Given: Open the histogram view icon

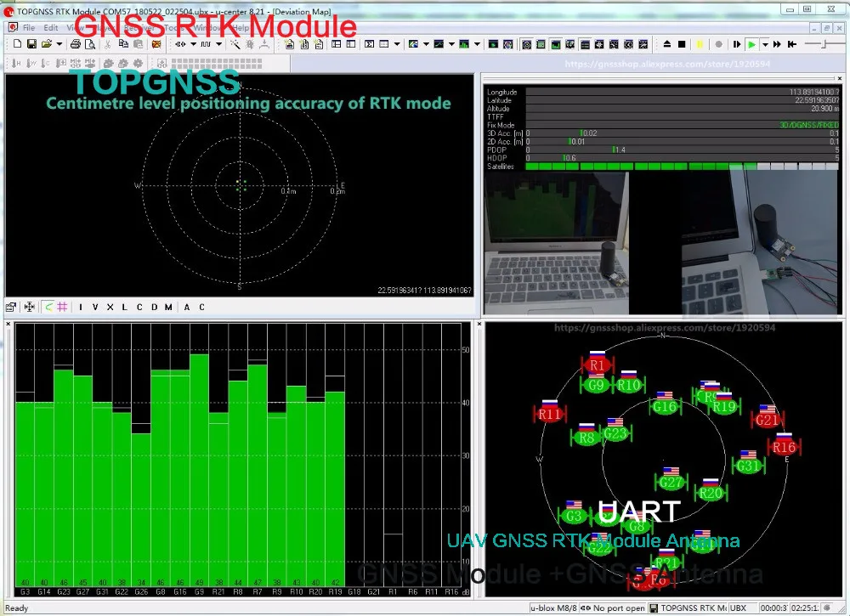Looking at the screenshot, I should [464, 44].
